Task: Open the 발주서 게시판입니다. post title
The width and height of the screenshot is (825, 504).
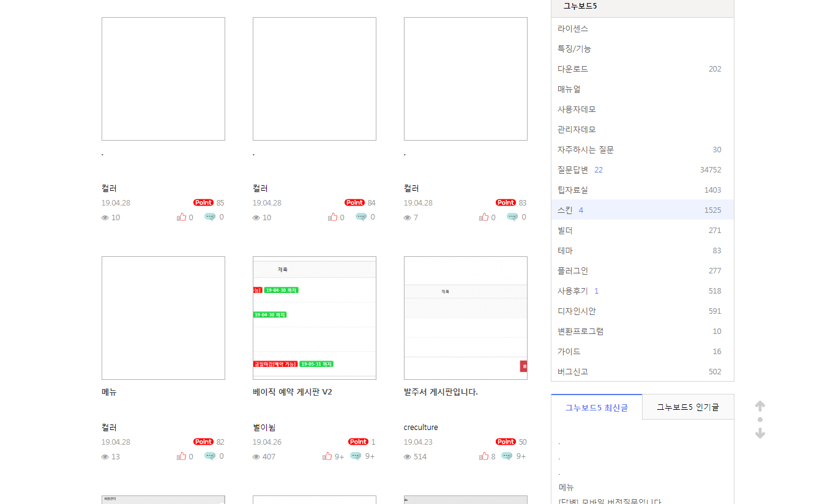Action: 441,392
